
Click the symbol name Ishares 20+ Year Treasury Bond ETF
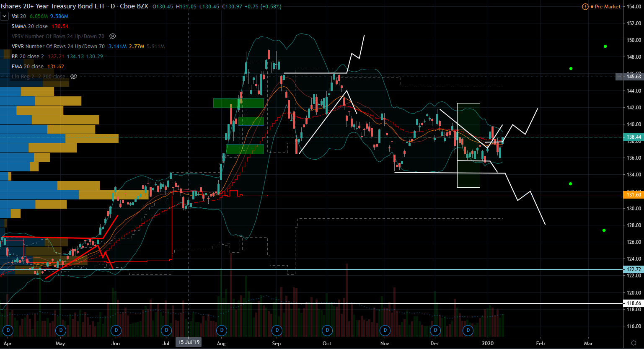point(53,6)
